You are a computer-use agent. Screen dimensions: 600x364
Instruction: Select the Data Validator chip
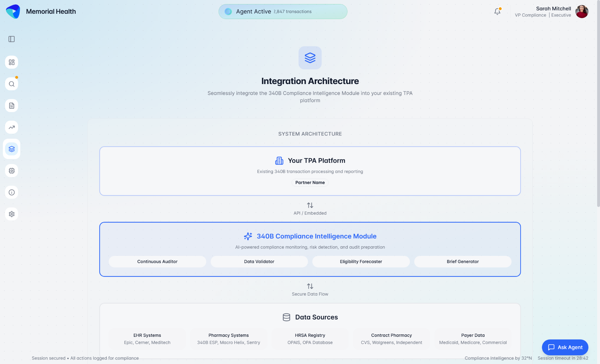(259, 262)
